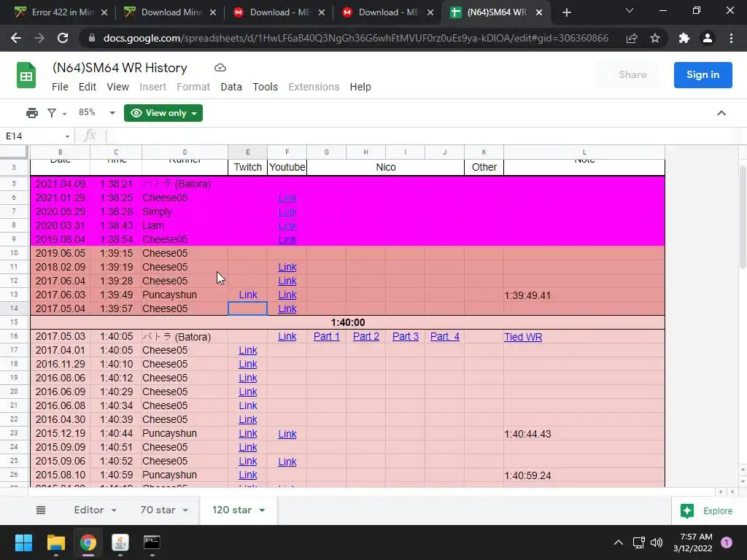Select cell with time 1:38:21
Viewport: 747px width, 560px height.
(x=116, y=184)
